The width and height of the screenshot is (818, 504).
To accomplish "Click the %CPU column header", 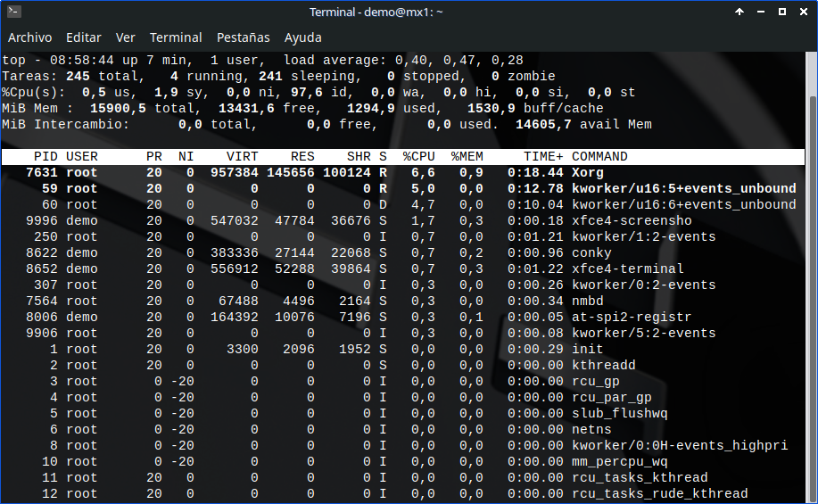I will pos(419,156).
